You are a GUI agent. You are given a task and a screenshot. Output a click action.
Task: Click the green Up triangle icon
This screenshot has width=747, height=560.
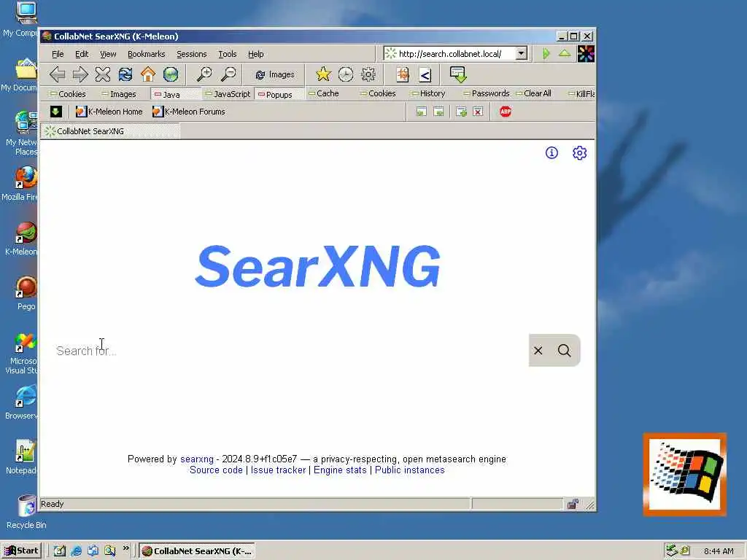tap(565, 53)
